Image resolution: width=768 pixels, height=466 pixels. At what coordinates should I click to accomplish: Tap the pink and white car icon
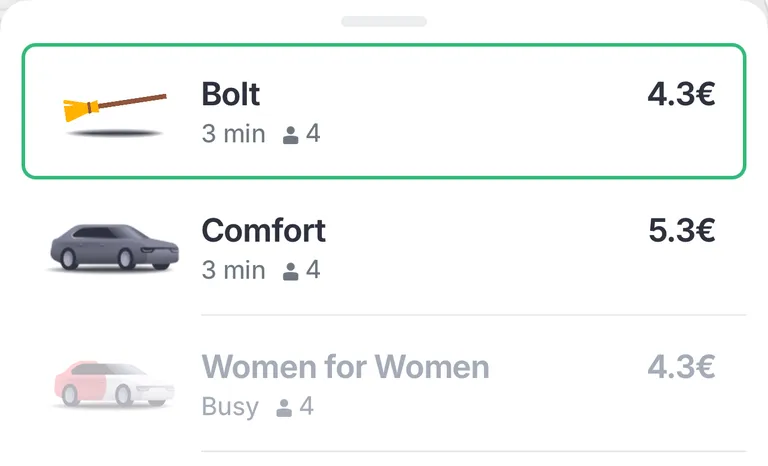pos(114,385)
